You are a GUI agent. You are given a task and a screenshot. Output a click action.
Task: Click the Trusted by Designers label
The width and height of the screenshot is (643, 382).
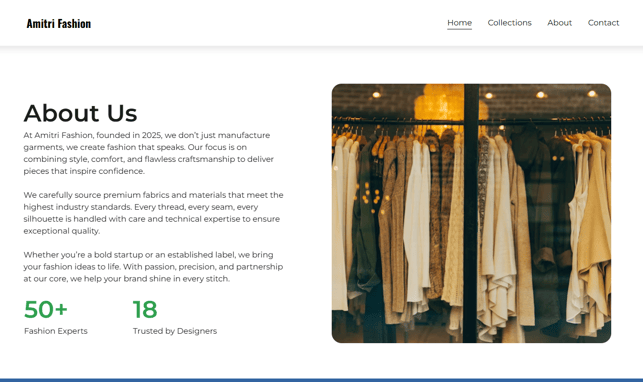175,331
